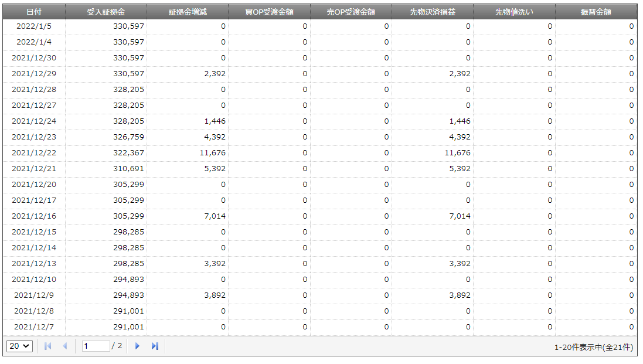
Task: Click 受入証拠金 value 310,691
Action: tap(129, 168)
